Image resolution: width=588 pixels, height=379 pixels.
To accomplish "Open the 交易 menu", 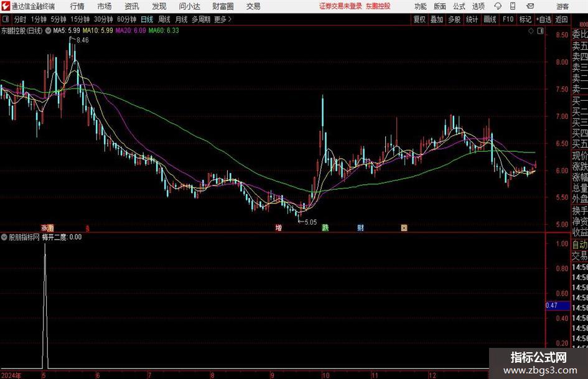I will pyautogui.click(x=253, y=6).
